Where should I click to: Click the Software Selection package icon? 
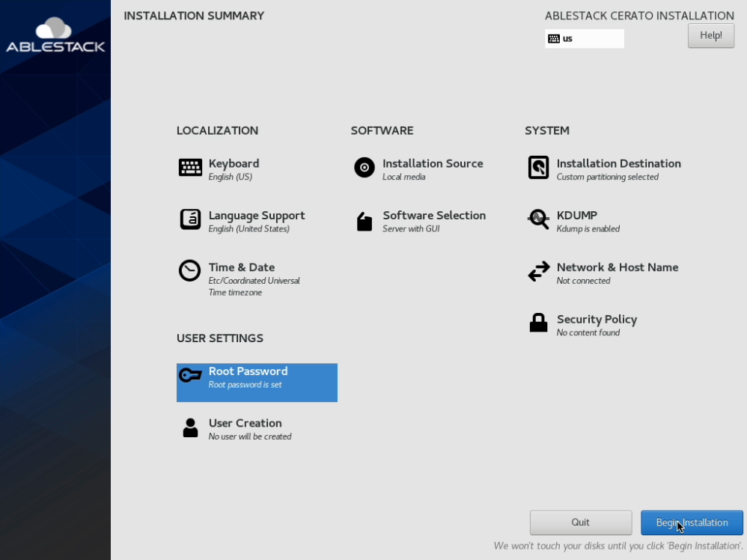tap(365, 222)
